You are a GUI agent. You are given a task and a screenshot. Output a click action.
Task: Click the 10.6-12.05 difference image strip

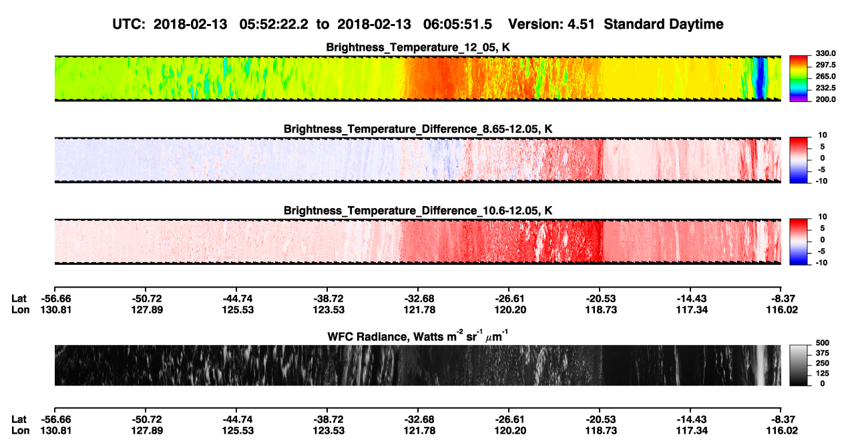[417, 242]
